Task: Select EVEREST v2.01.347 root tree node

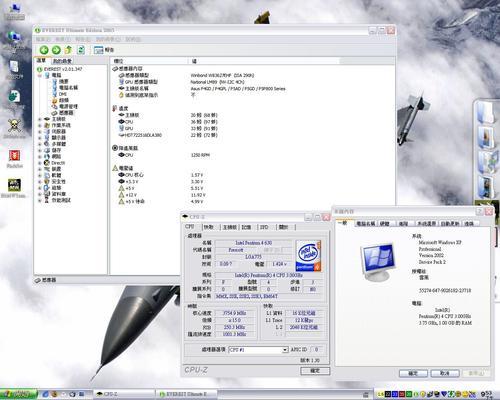Action: [59, 69]
